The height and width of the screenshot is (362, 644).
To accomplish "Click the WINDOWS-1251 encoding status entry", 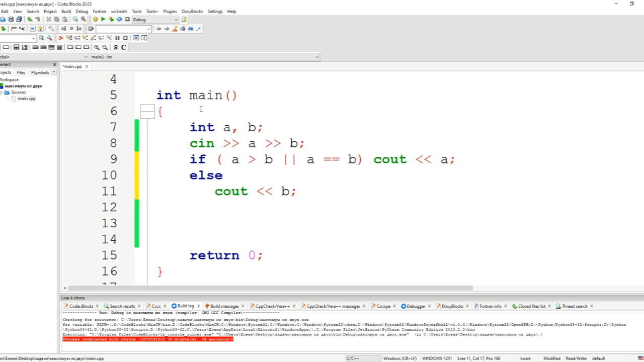I will pos(436,358).
